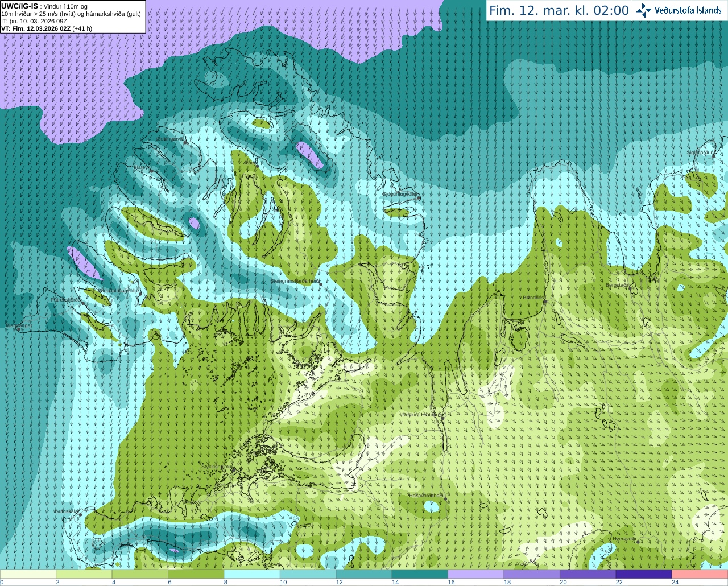Click the 22–24 m/s dark indigo legend swatch
This screenshot has height=586, width=728.
click(644, 574)
